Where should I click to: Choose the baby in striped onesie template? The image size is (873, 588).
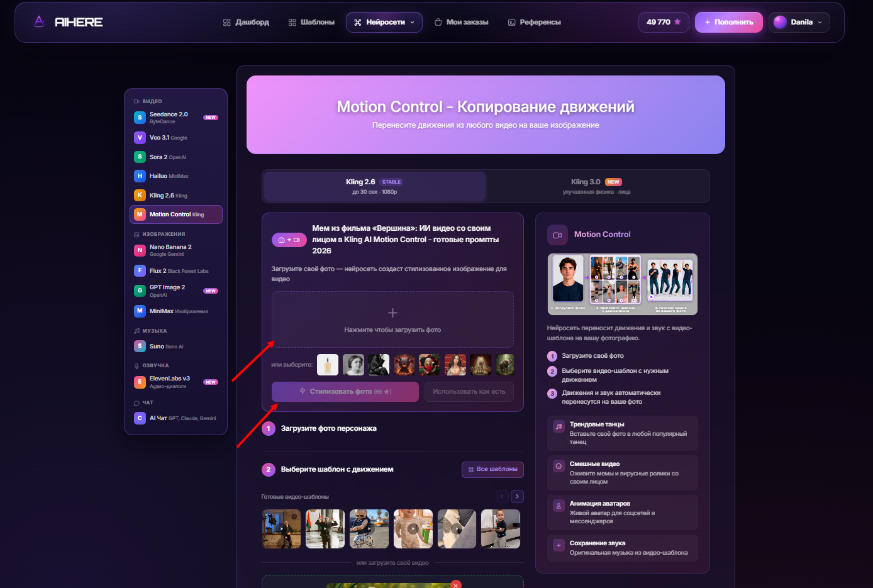[413, 529]
